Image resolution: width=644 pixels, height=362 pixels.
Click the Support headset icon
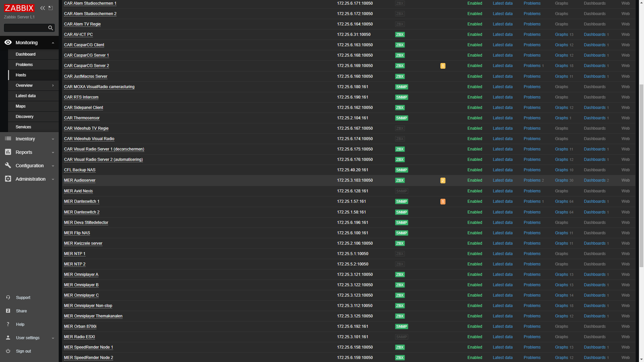(8, 298)
